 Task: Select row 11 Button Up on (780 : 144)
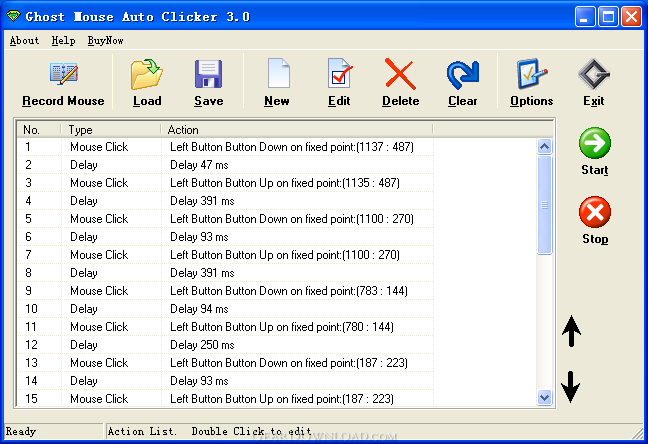click(x=225, y=327)
